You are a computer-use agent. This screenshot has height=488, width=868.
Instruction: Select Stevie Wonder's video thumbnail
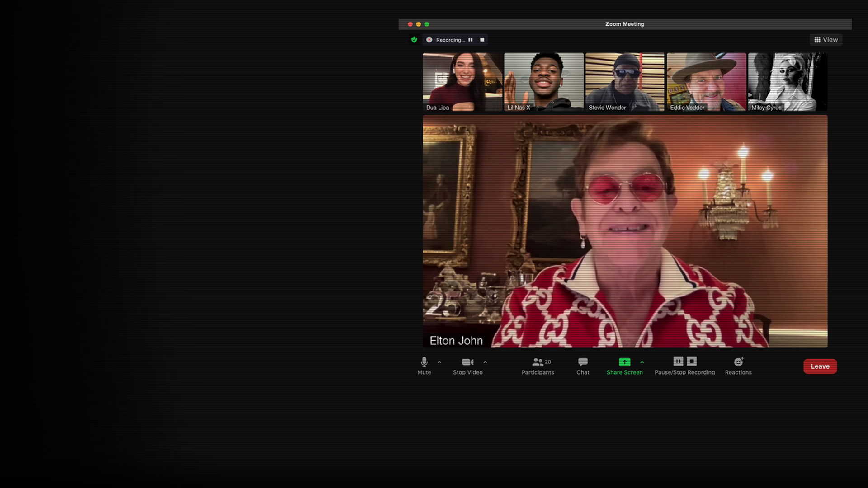point(625,82)
